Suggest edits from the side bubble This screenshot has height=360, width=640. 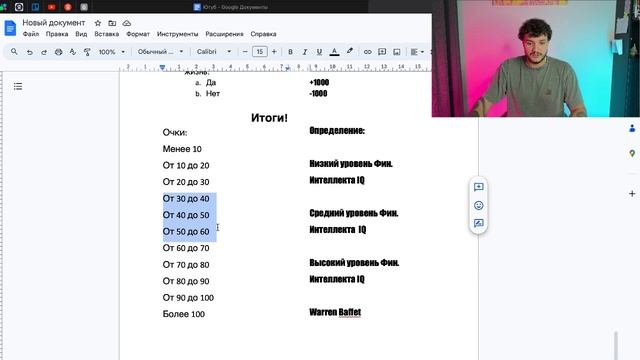(478, 223)
